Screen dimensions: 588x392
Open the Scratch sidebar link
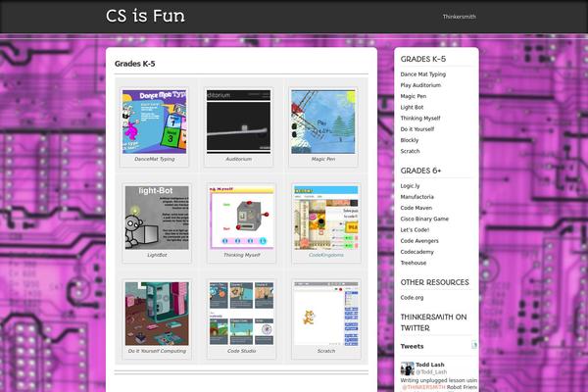click(410, 151)
